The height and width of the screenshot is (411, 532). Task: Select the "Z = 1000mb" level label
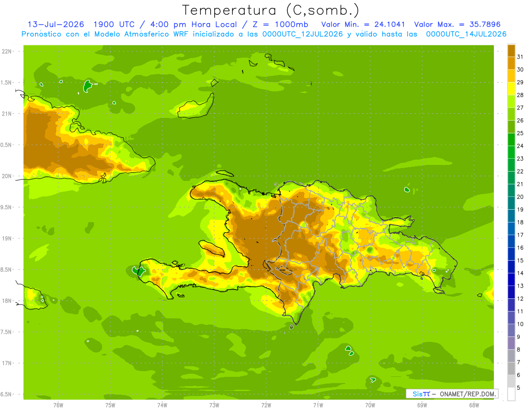coord(280,24)
